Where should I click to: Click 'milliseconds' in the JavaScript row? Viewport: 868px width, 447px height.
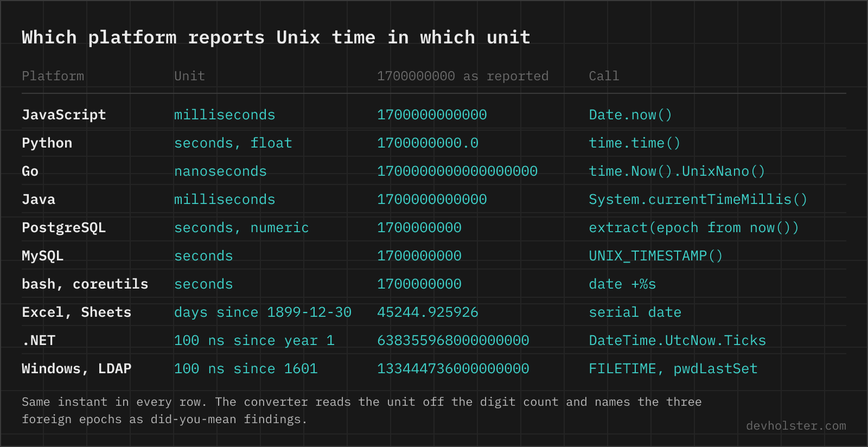[225, 115]
